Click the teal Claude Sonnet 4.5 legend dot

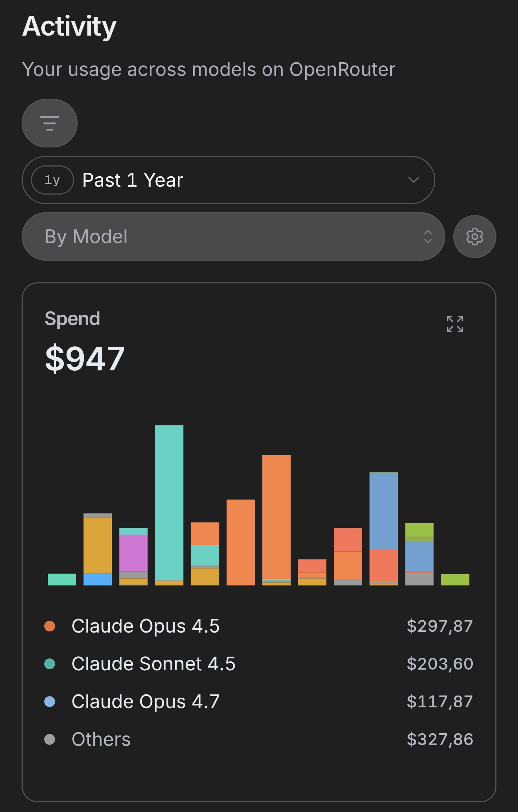point(50,664)
